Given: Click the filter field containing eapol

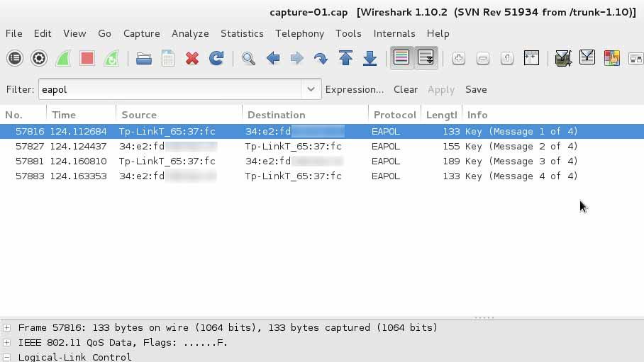Looking at the screenshot, I should pos(170,89).
